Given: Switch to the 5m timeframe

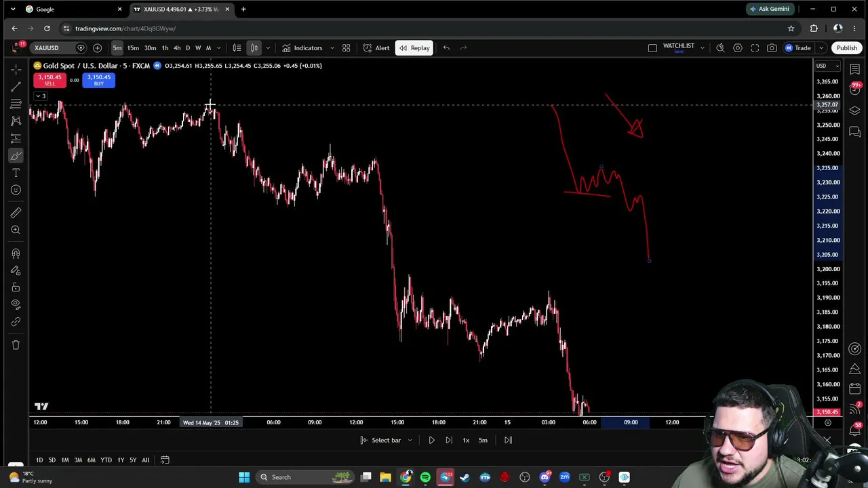Looking at the screenshot, I should click(x=117, y=48).
